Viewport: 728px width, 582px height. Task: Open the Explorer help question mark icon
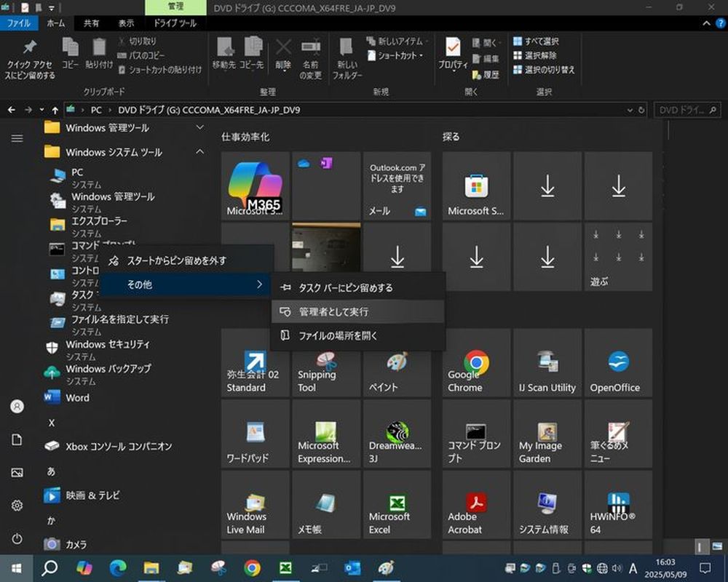[x=720, y=23]
